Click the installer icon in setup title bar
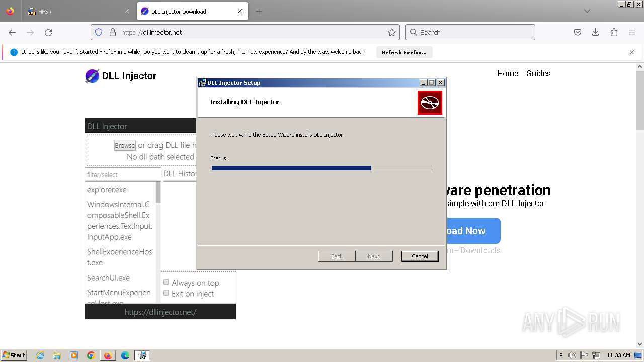This screenshot has height=362, width=644. (x=202, y=83)
